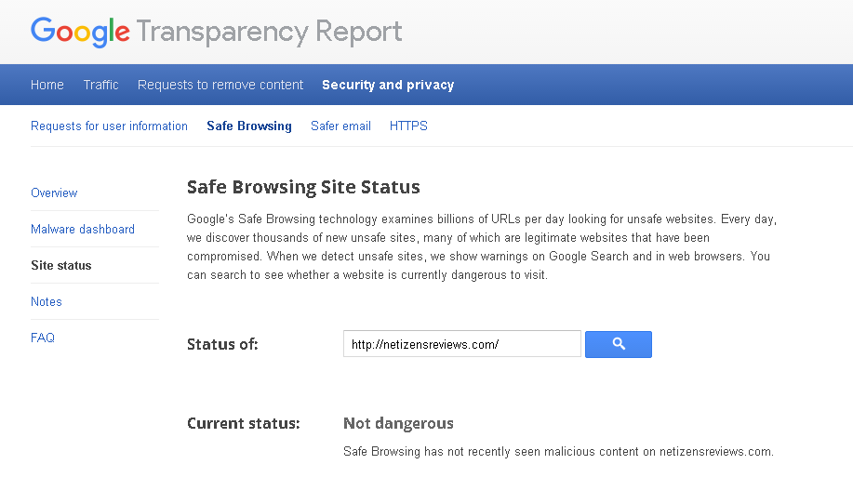Open Requests to remove content
The width and height of the screenshot is (853, 504).
pos(220,85)
